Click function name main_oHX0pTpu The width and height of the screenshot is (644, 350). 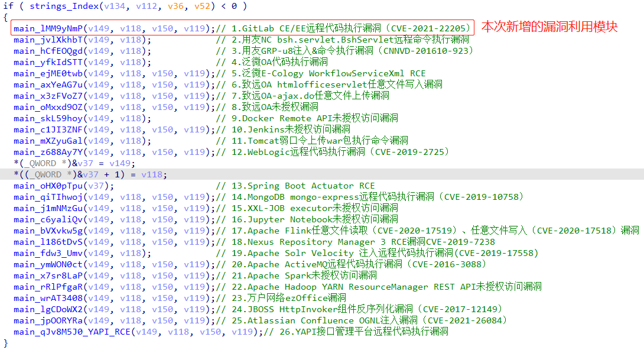pyautogui.click(x=48, y=186)
